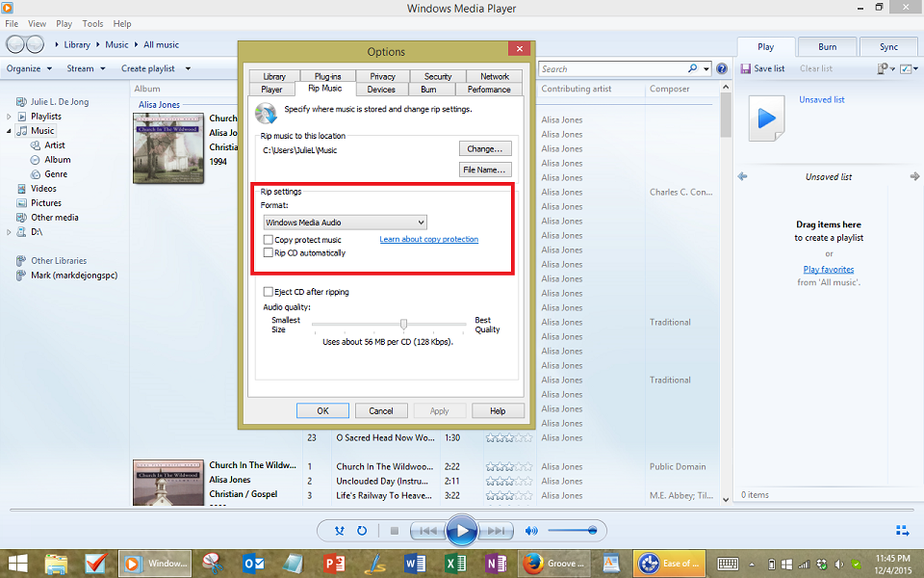Skip to previous track button
The image size is (924, 578).
427,531
